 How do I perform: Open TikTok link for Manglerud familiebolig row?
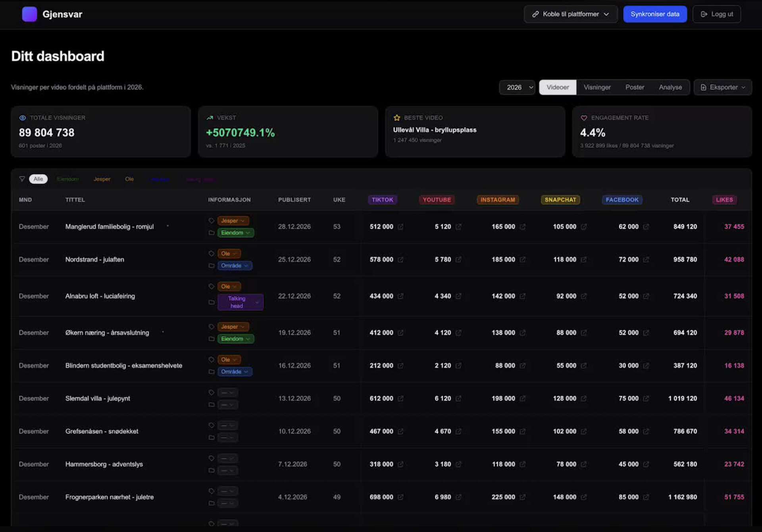(x=400, y=227)
